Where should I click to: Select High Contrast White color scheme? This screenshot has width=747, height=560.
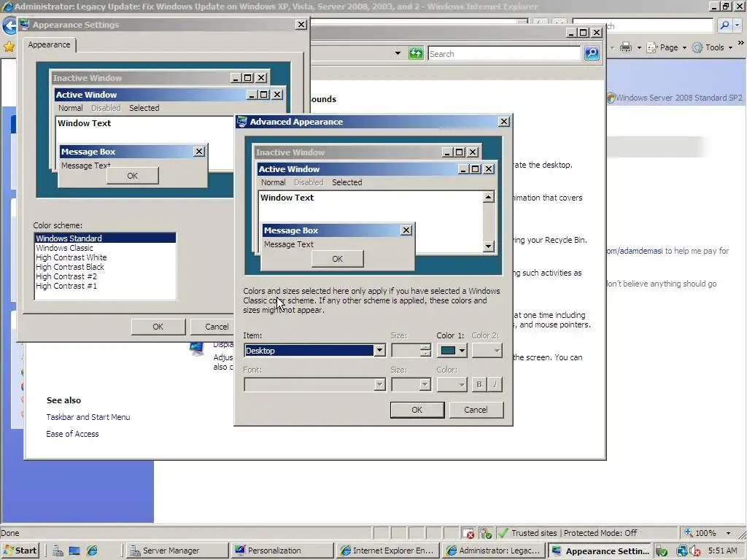click(105, 257)
